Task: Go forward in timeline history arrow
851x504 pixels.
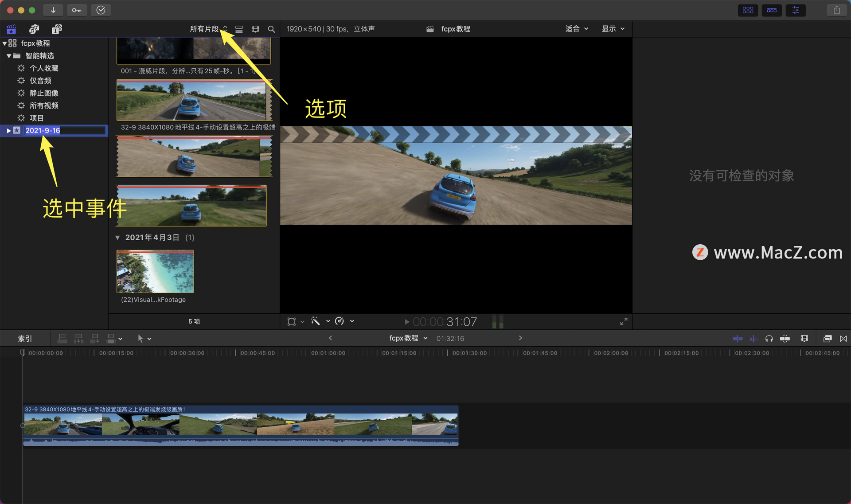Action: tap(520, 338)
